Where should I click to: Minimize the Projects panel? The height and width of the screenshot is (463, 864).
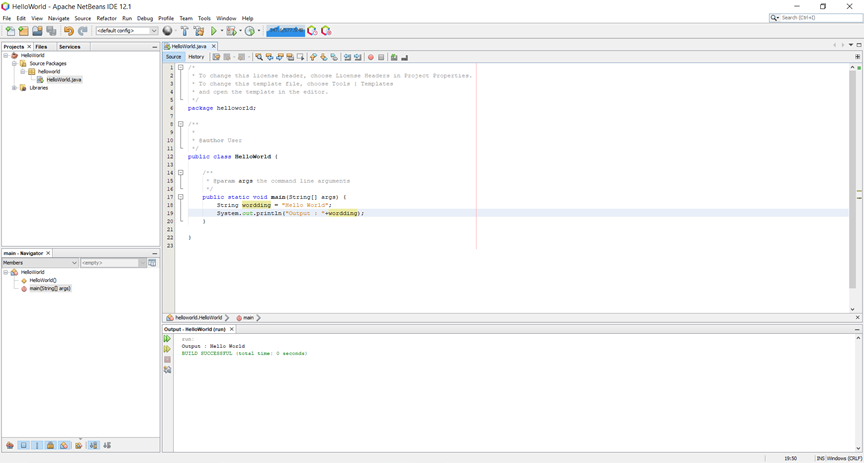(x=155, y=47)
